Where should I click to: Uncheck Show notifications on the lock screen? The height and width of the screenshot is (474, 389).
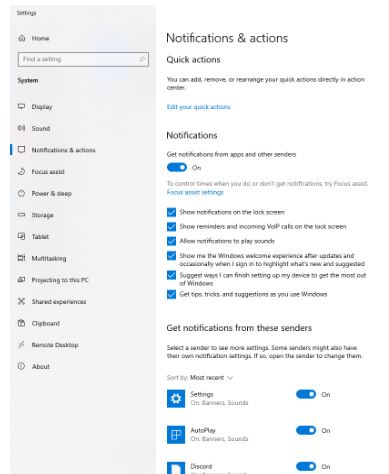[171, 212]
